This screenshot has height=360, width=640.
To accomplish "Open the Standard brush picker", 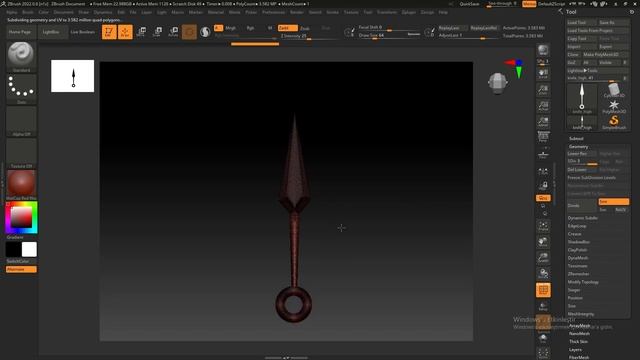I will point(21,57).
